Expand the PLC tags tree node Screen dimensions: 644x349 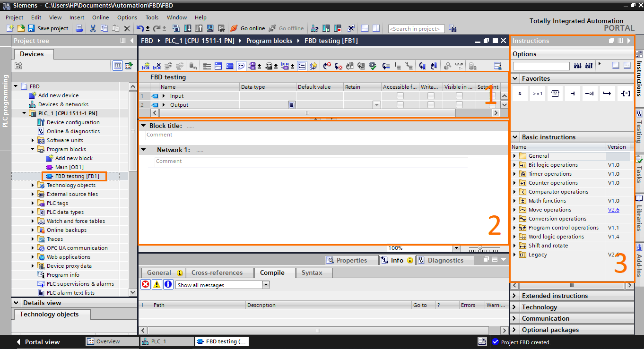click(33, 203)
